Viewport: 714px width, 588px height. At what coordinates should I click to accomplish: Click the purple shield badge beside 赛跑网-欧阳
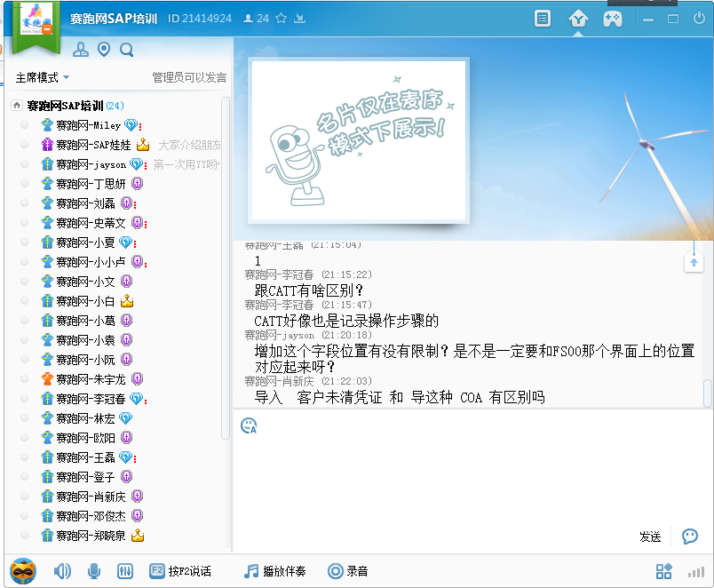point(127,438)
